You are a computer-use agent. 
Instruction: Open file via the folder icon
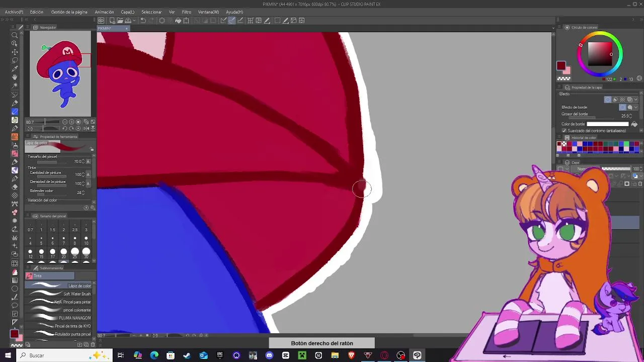coord(120,21)
